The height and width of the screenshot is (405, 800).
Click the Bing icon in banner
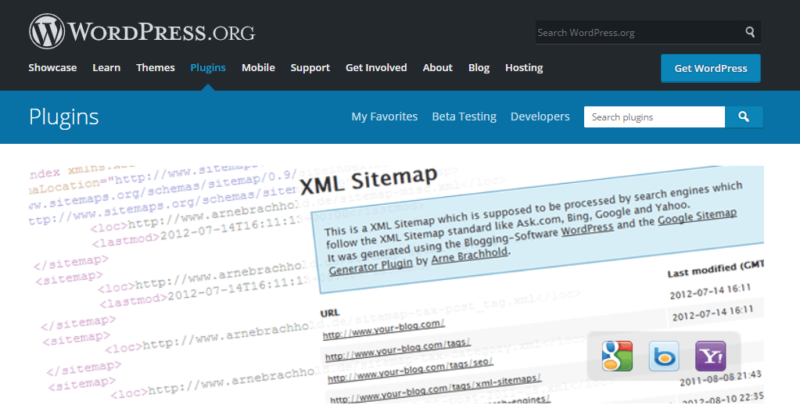[663, 355]
